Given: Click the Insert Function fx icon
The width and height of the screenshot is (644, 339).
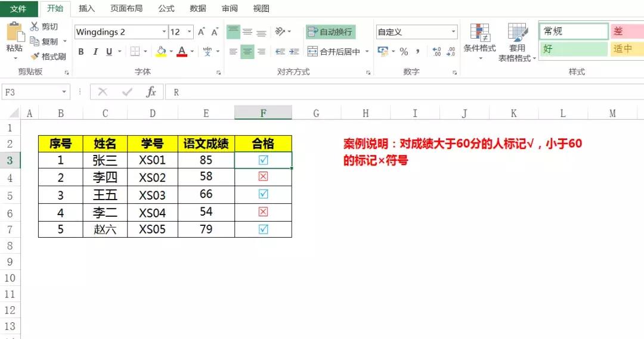Looking at the screenshot, I should click(x=151, y=92).
